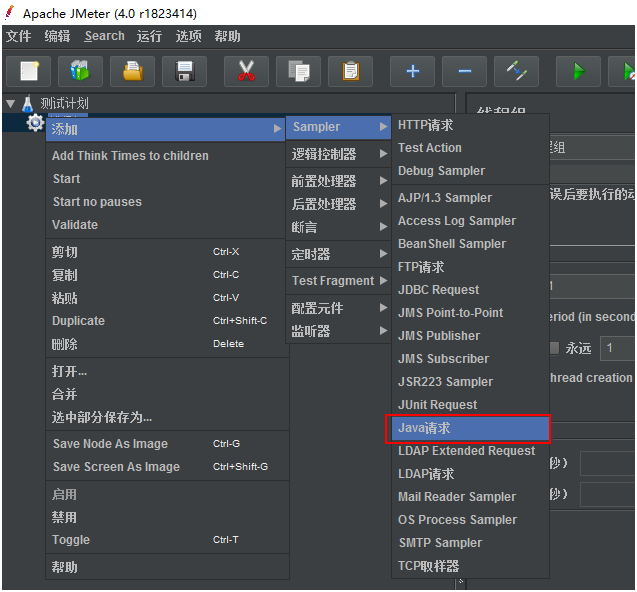Click the green Start run icon
Screen dimensions: 637x592
[x=578, y=72]
